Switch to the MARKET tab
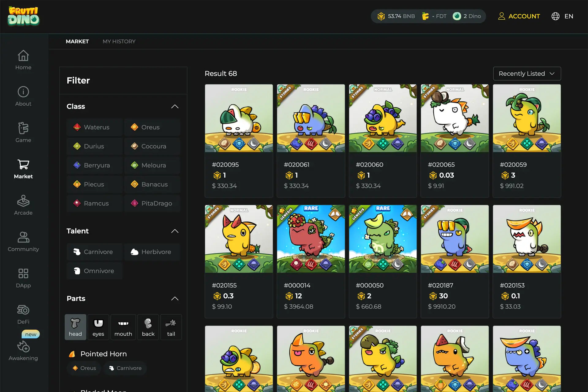The image size is (588, 392). pyautogui.click(x=77, y=41)
